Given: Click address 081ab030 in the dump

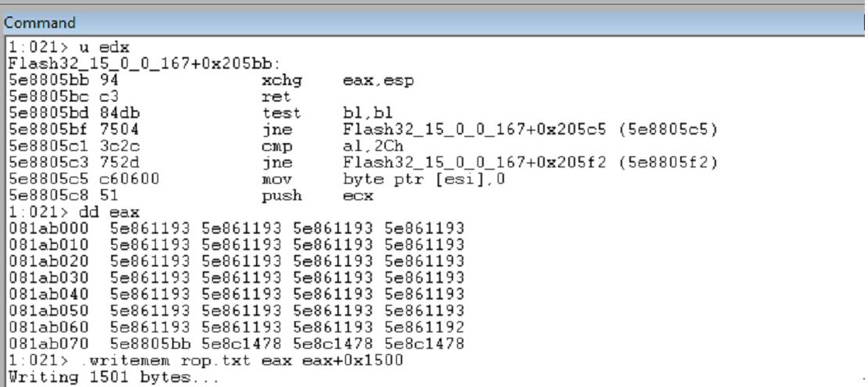Looking at the screenshot, I should [x=49, y=278].
